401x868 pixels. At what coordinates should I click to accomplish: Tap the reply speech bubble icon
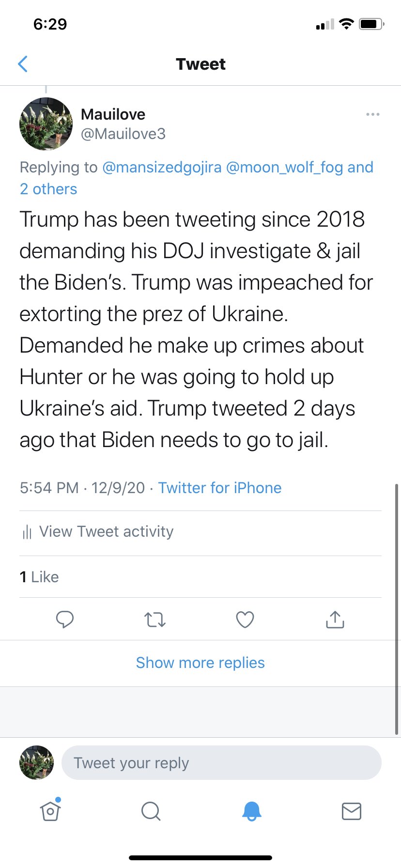pyautogui.click(x=65, y=620)
